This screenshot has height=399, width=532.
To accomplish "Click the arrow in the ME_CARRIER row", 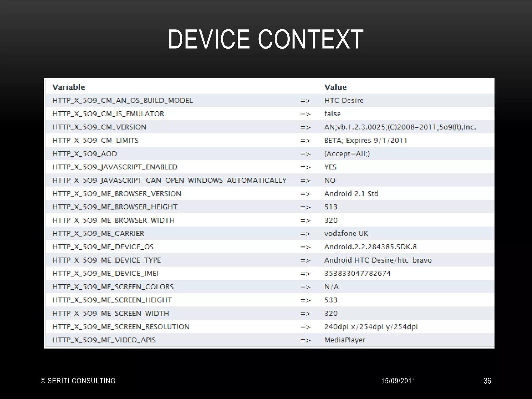I will [305, 234].
